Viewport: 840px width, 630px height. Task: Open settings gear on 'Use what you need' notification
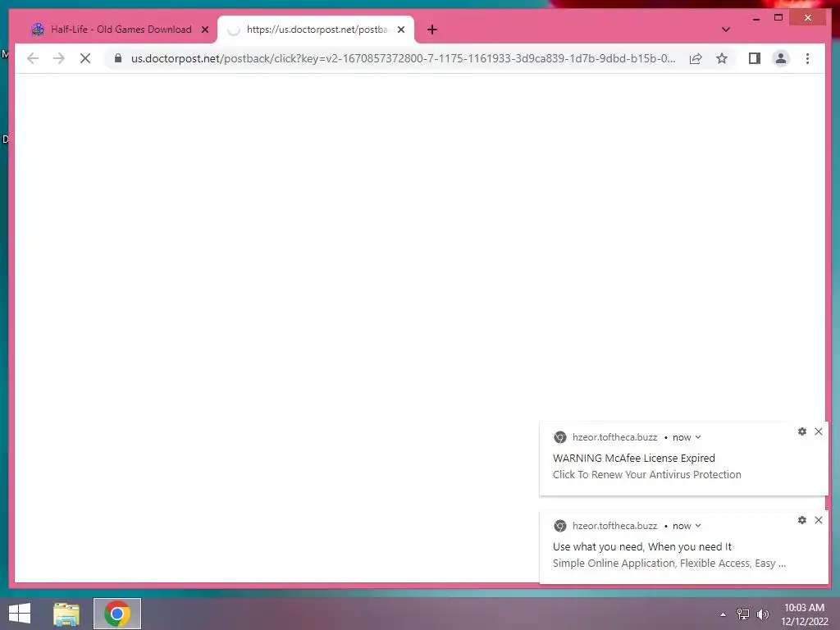802,520
